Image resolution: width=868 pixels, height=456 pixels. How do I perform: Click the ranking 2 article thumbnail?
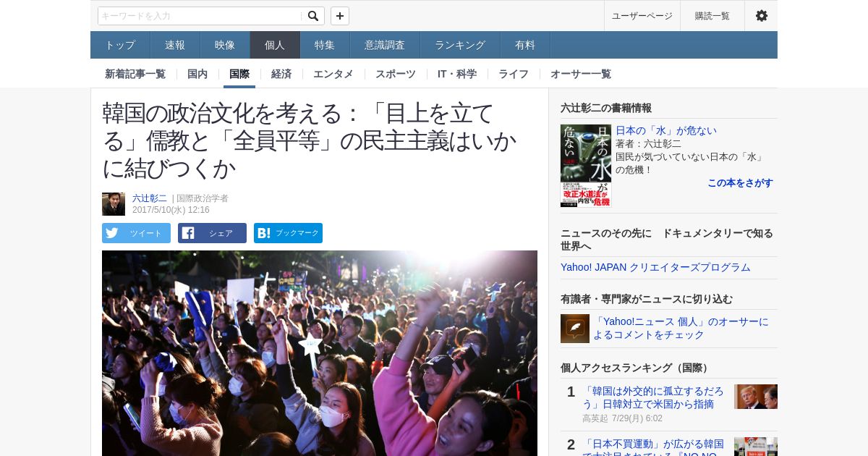756,447
